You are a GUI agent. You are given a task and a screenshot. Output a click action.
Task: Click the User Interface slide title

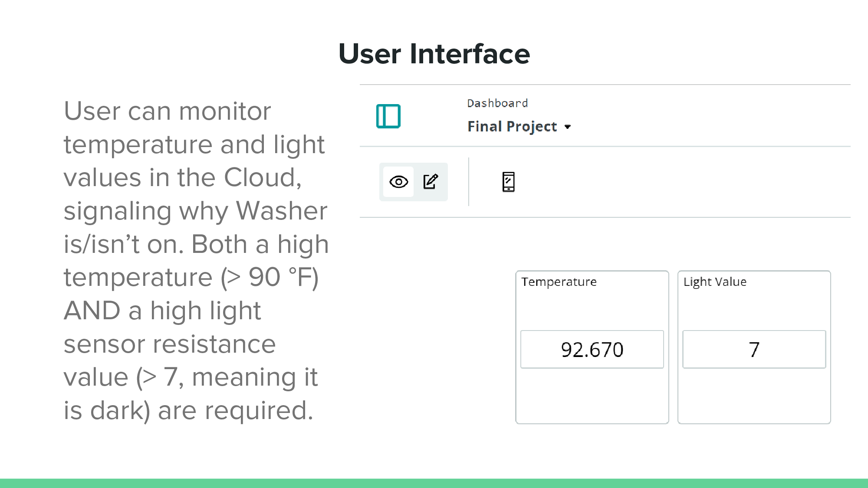tap(434, 54)
